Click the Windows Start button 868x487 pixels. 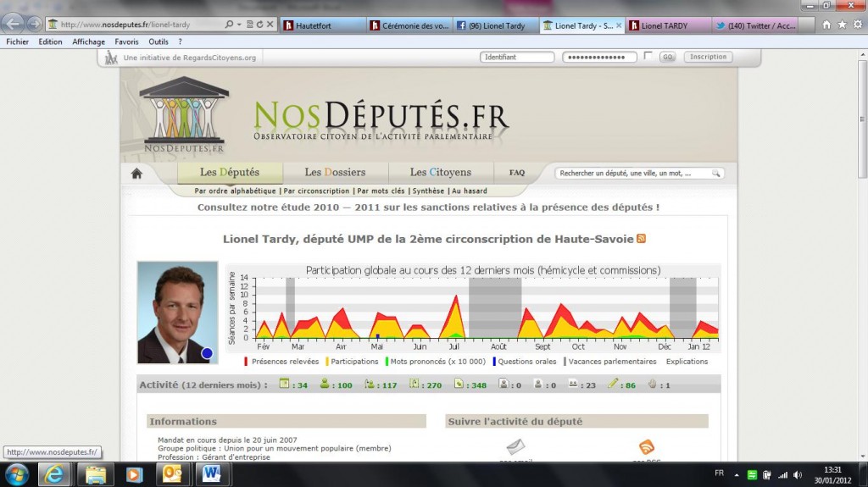pos(17,475)
